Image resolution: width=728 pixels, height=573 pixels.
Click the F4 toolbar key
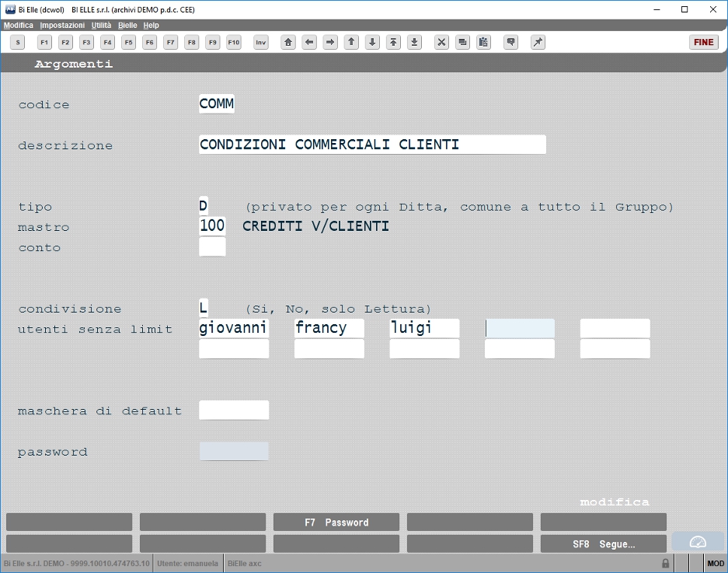click(107, 42)
